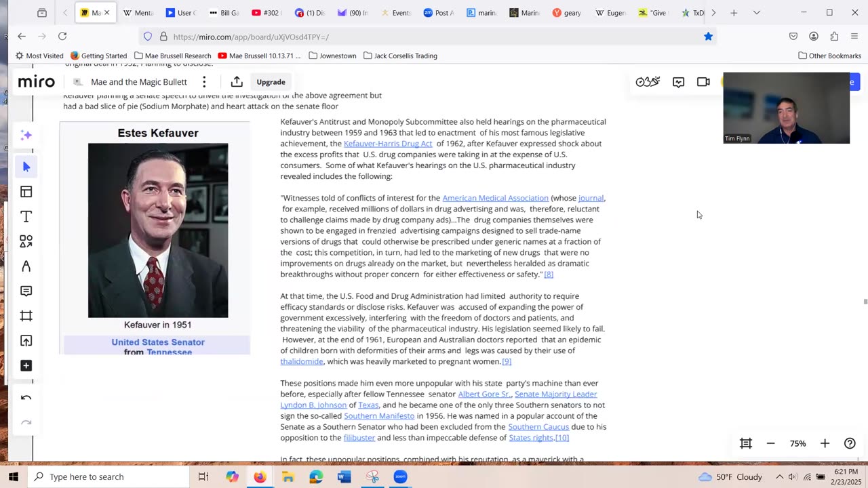This screenshot has height=488, width=868.
Task: Go back to previous page
Action: point(22,36)
